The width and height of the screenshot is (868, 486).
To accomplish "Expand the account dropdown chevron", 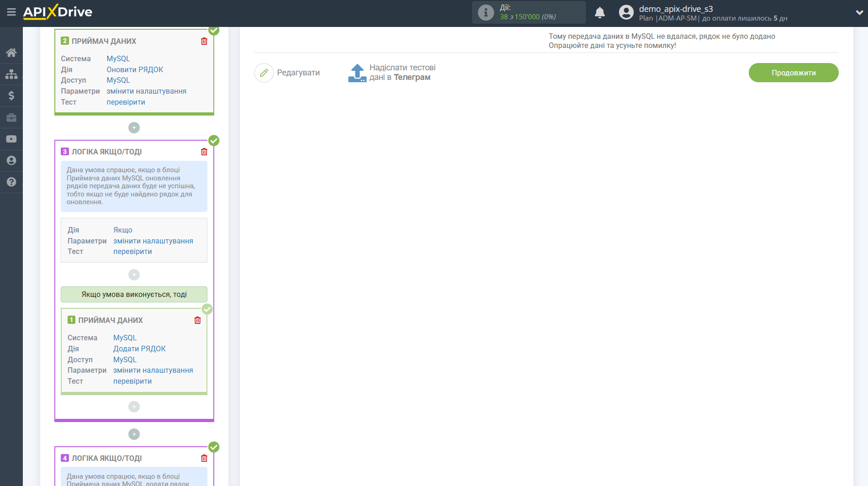I will (x=859, y=12).
